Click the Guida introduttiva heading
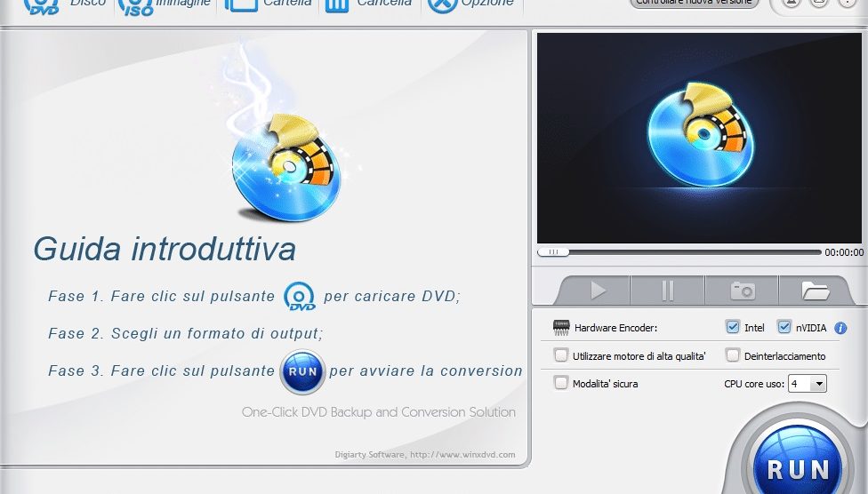The width and height of the screenshot is (868, 494). coord(165,249)
